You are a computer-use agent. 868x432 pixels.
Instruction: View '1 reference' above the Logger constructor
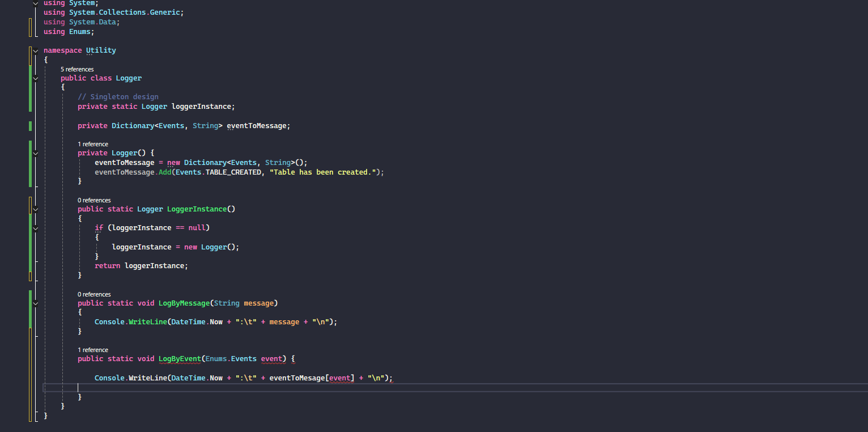click(x=93, y=143)
